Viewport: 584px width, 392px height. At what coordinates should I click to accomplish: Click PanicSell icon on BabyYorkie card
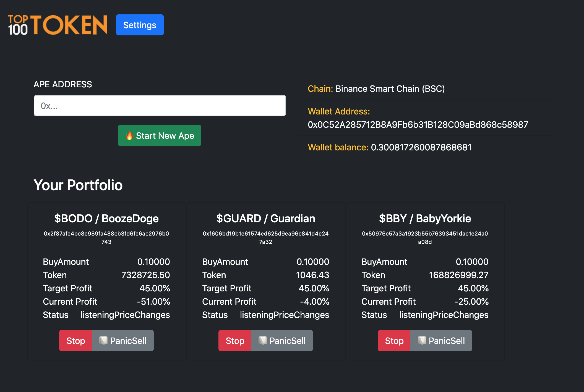422,340
